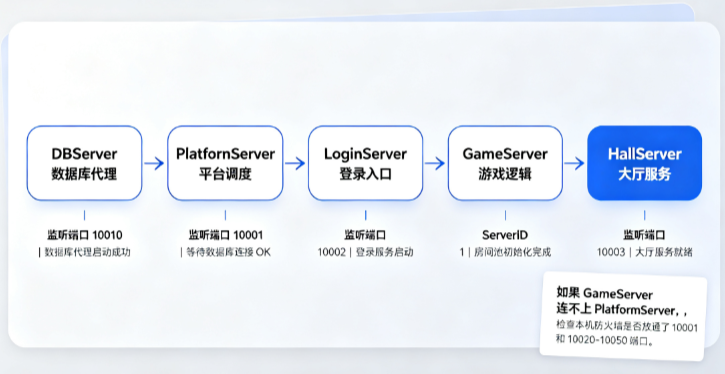Click the 监听端口 10010 label
Screen dimensions: 725x374
[x=85, y=235]
